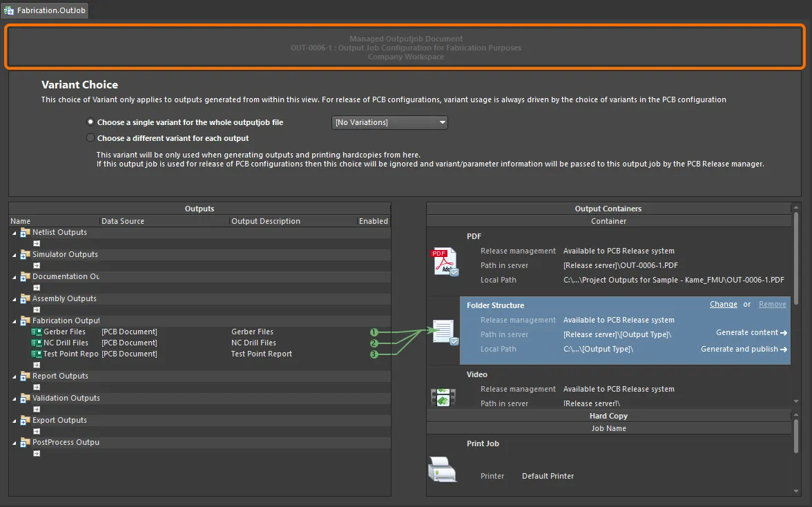Click the Gerber Files output icon

click(37, 332)
